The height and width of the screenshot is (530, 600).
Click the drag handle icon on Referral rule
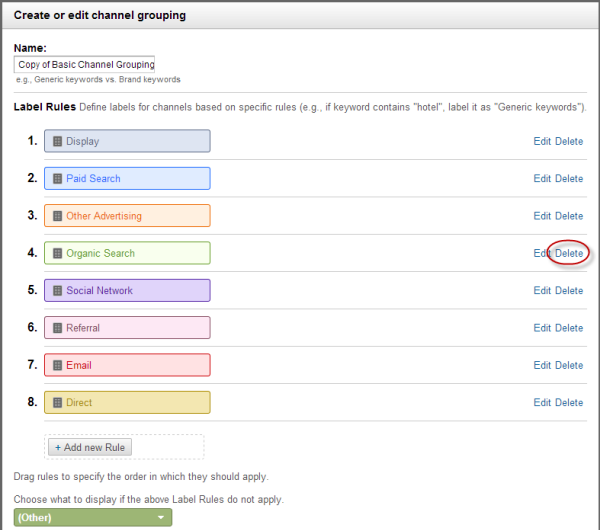[57, 328]
